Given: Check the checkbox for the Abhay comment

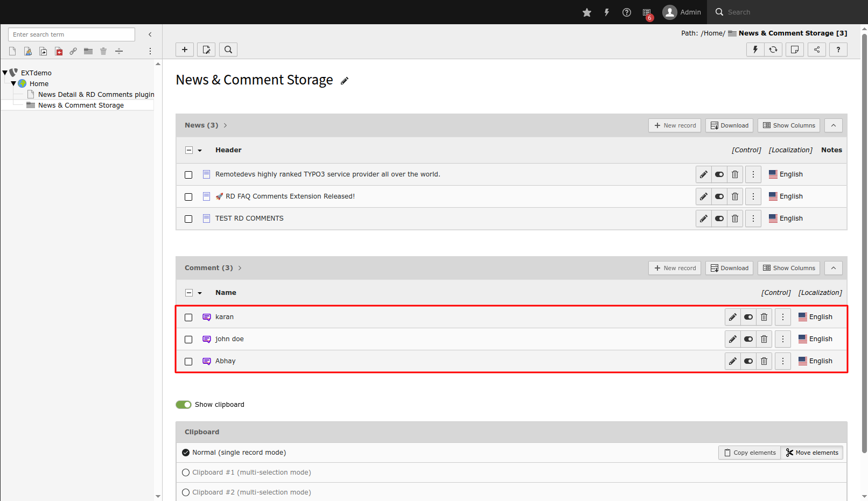Looking at the screenshot, I should (188, 361).
